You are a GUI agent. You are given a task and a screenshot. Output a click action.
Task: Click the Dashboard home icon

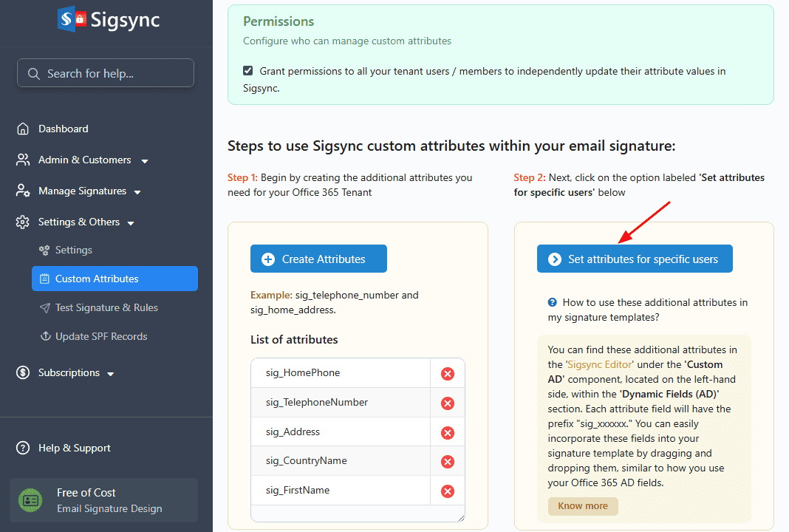tap(23, 129)
